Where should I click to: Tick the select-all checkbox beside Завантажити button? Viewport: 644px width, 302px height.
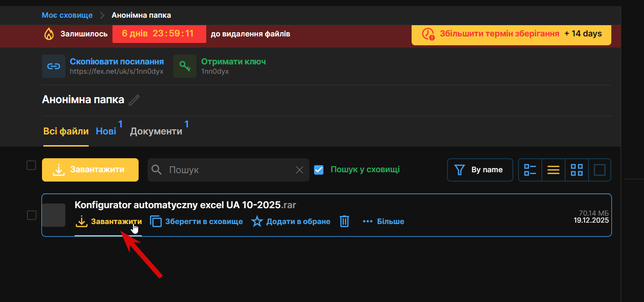click(x=31, y=165)
